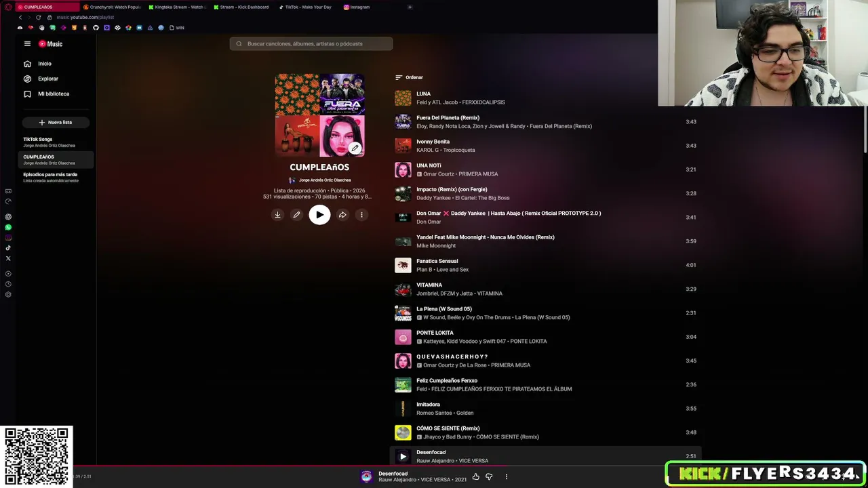Switch to the Instagram browser tab
This screenshot has height=488, width=868.
point(372,7)
